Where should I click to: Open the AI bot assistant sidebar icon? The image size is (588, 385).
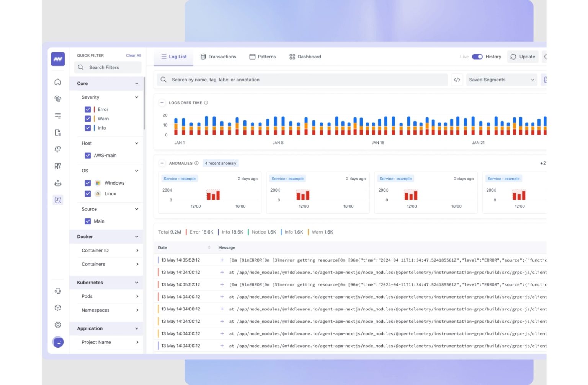[x=58, y=183]
